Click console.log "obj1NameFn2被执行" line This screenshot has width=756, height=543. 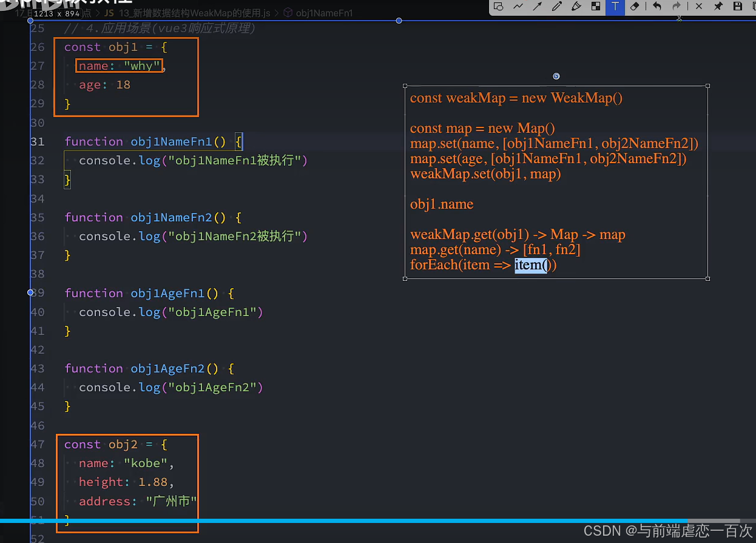click(x=194, y=236)
